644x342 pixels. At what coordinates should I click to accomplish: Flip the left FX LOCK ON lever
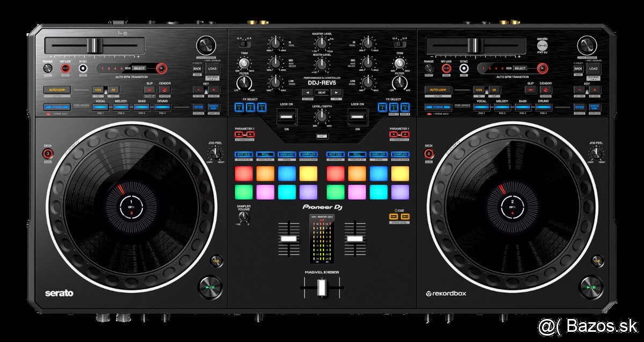pyautogui.click(x=286, y=116)
